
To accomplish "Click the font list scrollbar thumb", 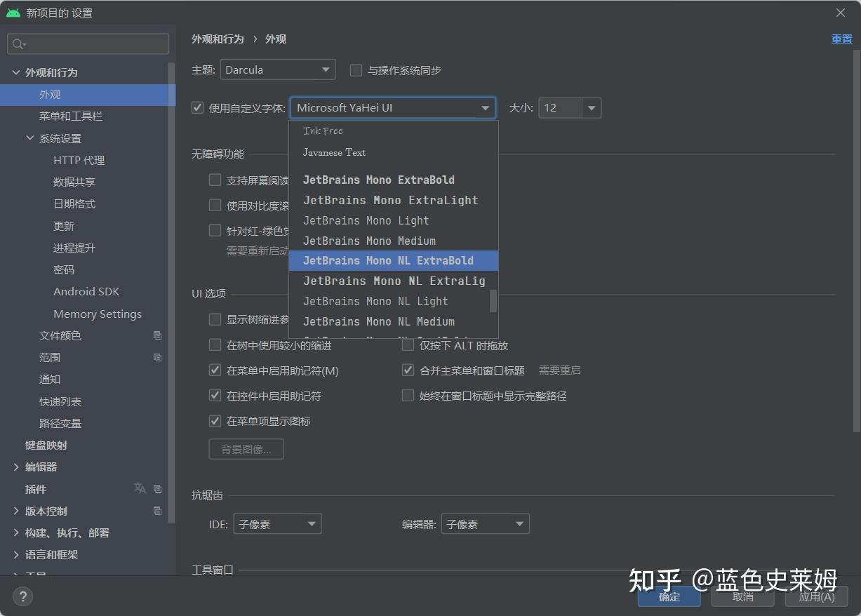I will point(493,300).
